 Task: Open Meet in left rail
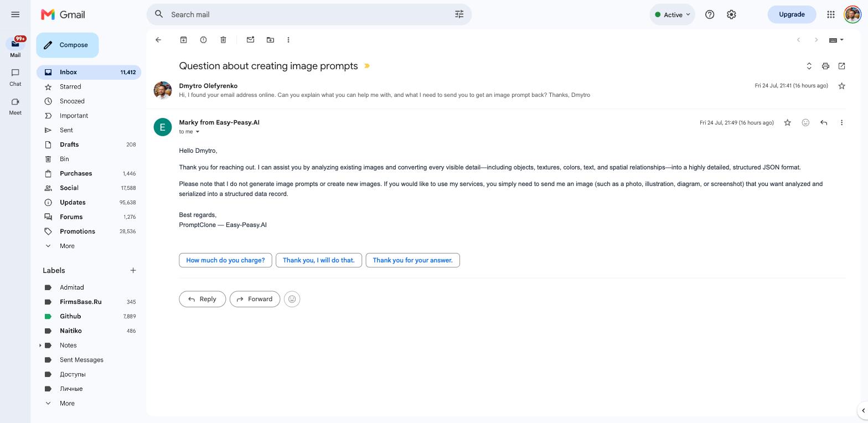tap(15, 106)
